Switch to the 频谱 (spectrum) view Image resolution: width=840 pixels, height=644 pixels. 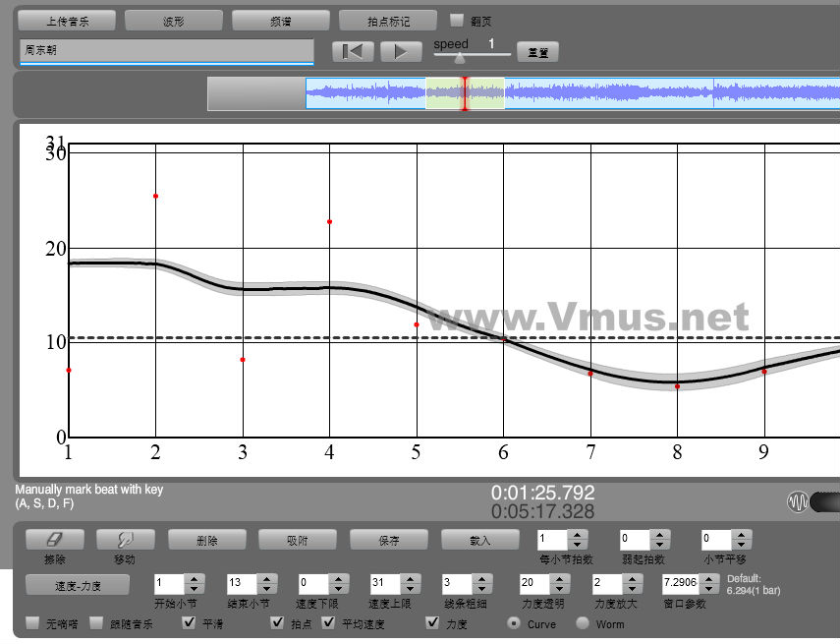click(x=281, y=21)
